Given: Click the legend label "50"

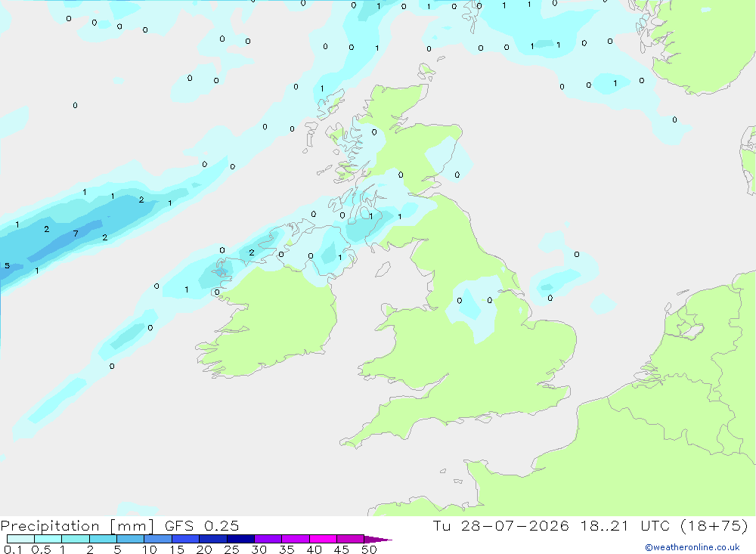Looking at the screenshot, I should pyautogui.click(x=369, y=549).
